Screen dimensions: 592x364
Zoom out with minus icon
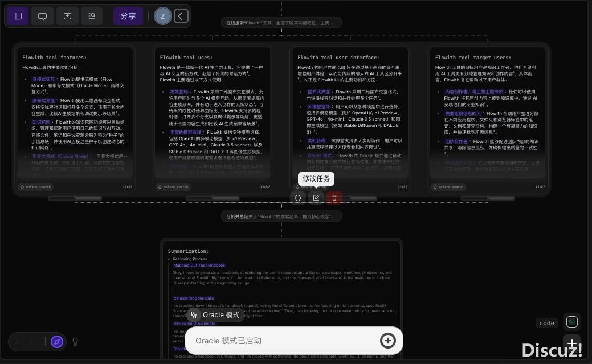tap(34, 342)
